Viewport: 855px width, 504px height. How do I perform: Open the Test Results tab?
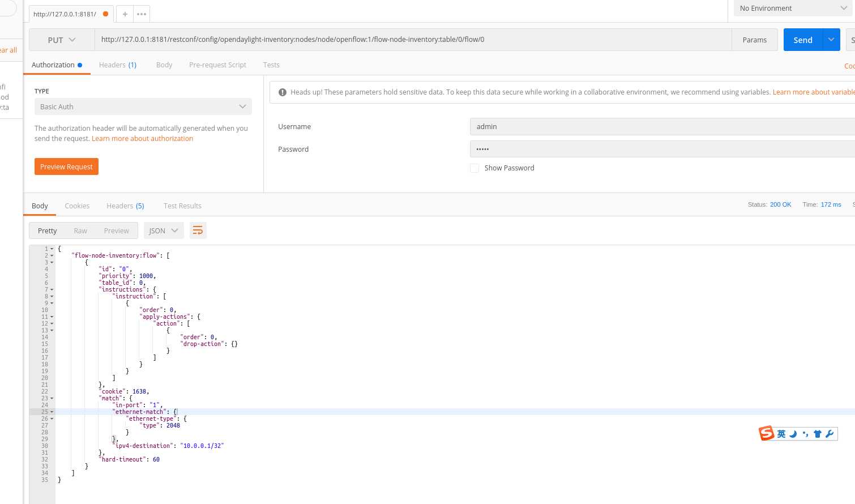pyautogui.click(x=182, y=206)
